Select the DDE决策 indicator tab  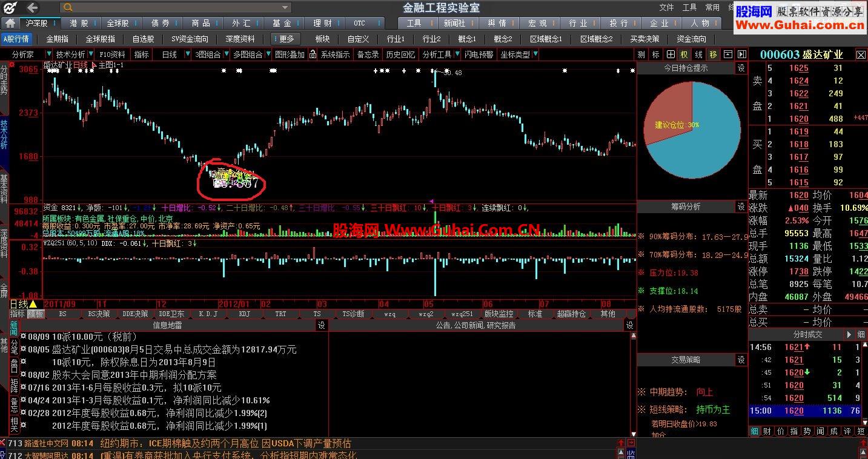[x=135, y=314]
